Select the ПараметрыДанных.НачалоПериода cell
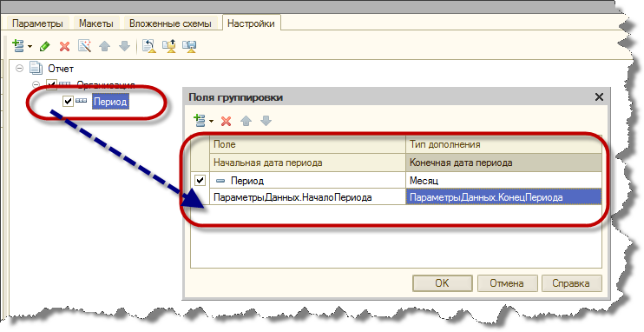Screen dimensions: 644x332 (307, 197)
